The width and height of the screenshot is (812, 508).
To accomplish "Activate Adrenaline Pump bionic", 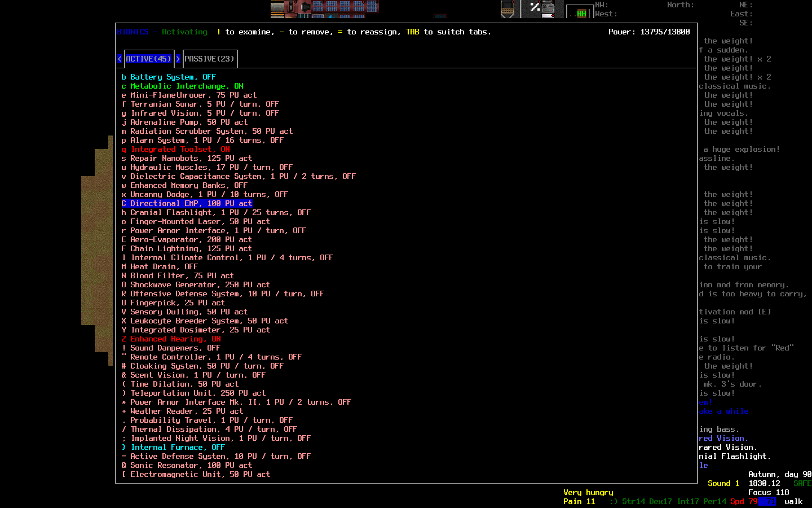I will click(x=184, y=122).
